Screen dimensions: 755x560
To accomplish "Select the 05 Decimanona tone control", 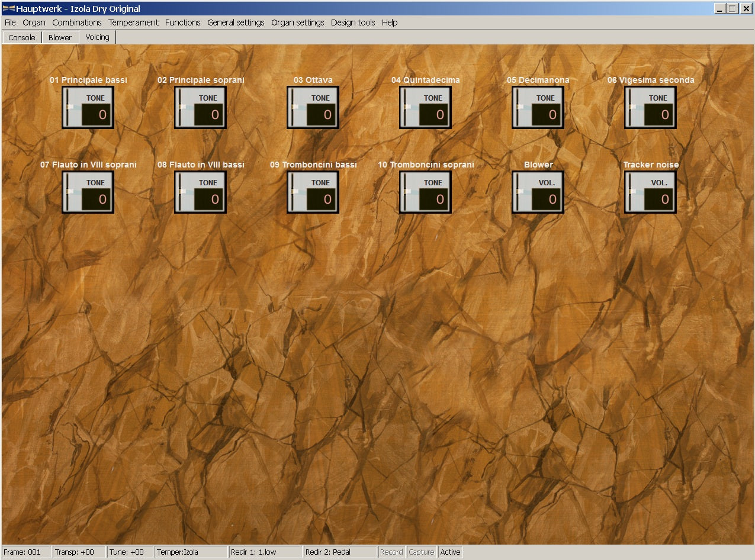I will click(x=538, y=107).
